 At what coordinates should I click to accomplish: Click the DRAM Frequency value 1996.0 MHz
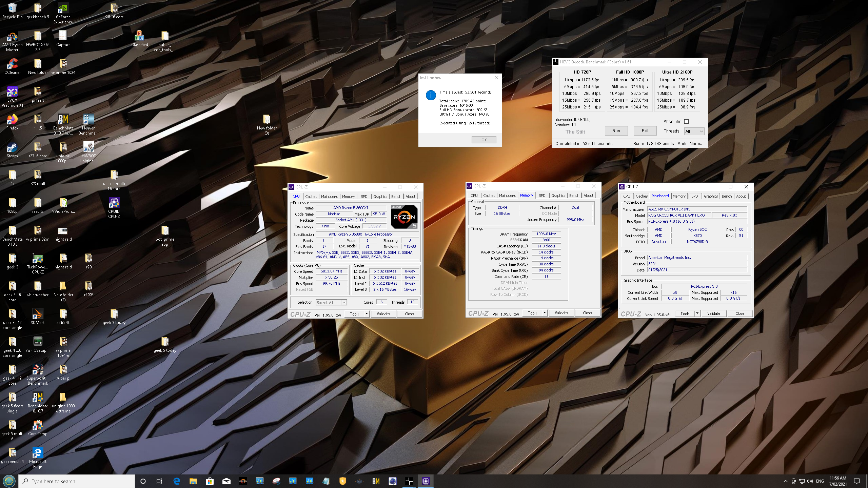tap(546, 234)
